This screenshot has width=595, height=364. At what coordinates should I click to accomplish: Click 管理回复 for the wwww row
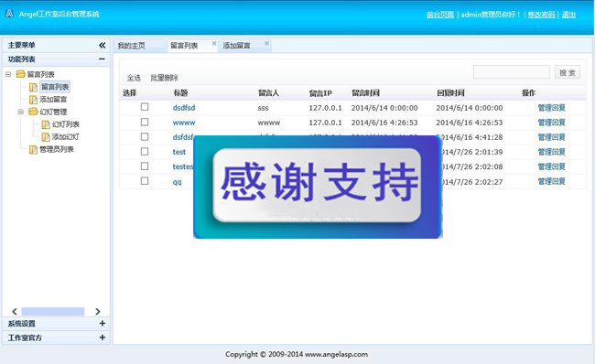click(x=551, y=123)
